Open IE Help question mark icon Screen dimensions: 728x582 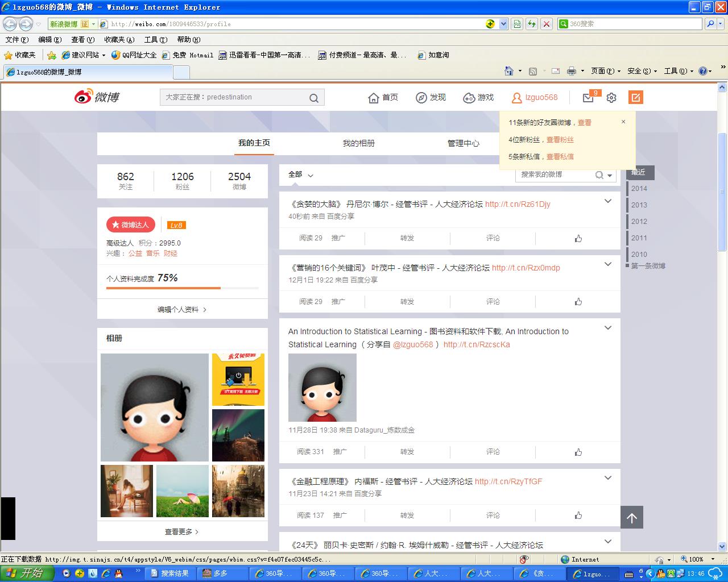tap(703, 71)
